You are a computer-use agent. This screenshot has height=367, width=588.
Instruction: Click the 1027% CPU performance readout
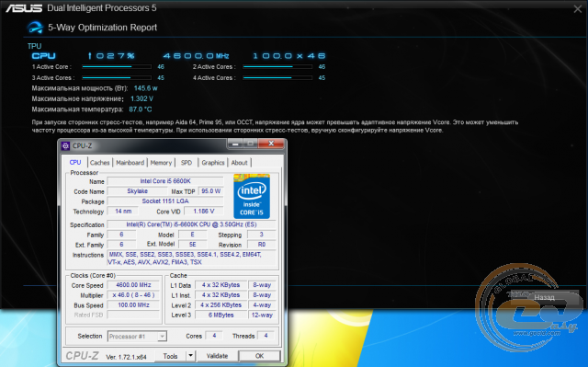coord(111,56)
